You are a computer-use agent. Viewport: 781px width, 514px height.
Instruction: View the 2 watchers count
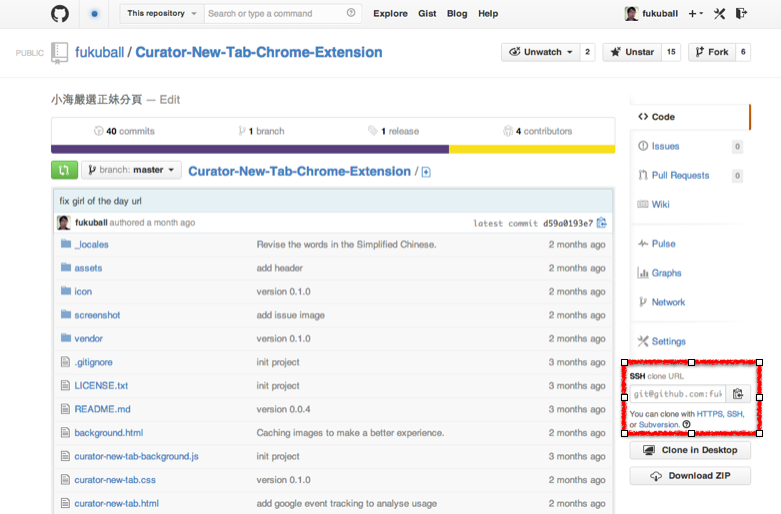pyautogui.click(x=588, y=52)
